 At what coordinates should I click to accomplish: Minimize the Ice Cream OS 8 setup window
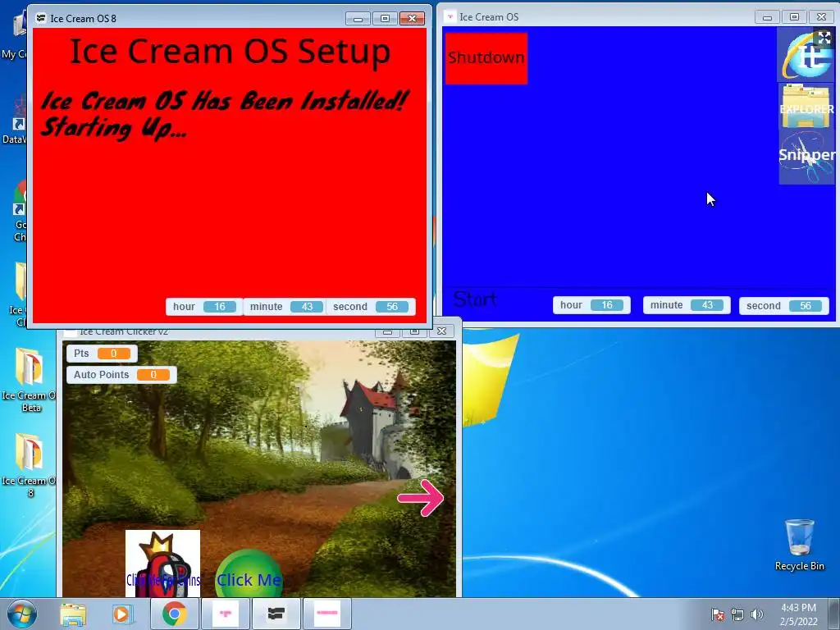358,19
